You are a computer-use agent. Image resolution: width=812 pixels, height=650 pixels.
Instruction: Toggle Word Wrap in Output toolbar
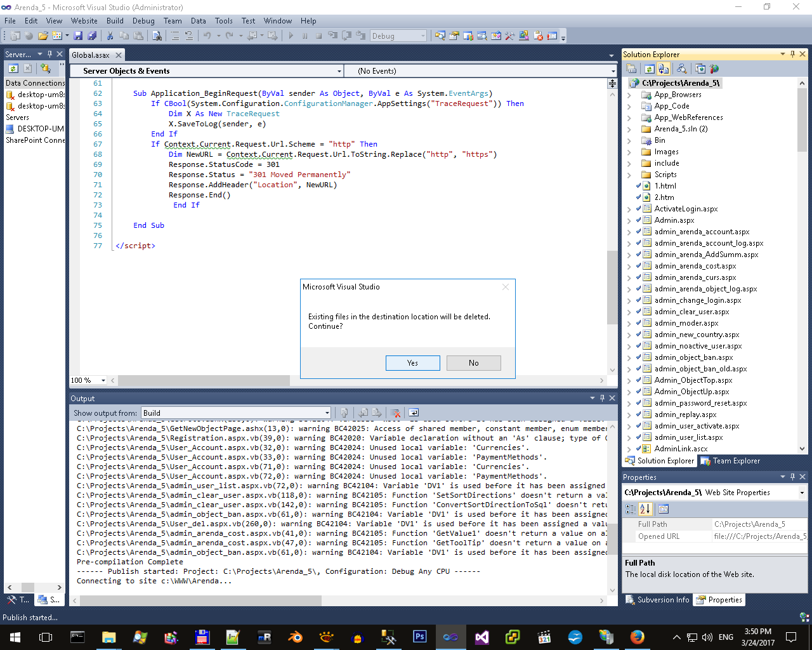[414, 413]
